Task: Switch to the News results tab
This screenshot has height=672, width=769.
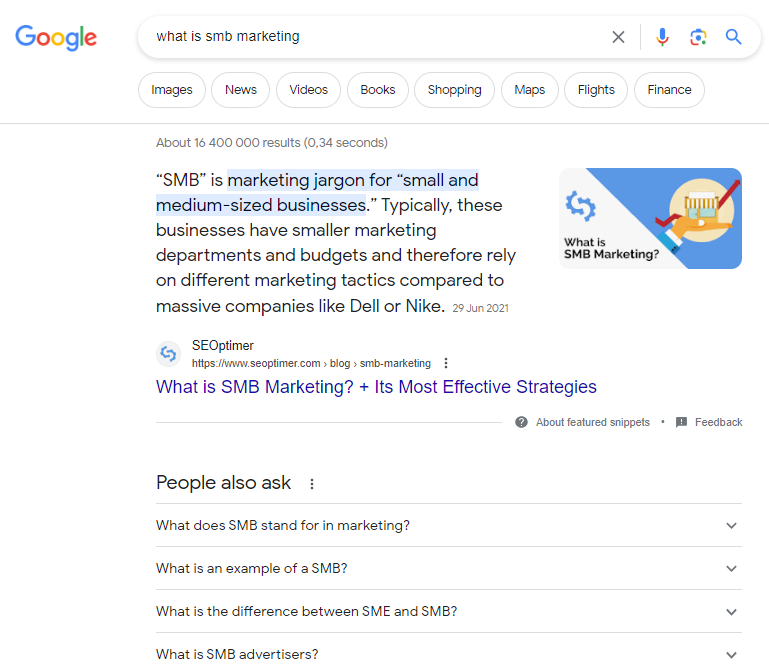Action: pyautogui.click(x=241, y=90)
